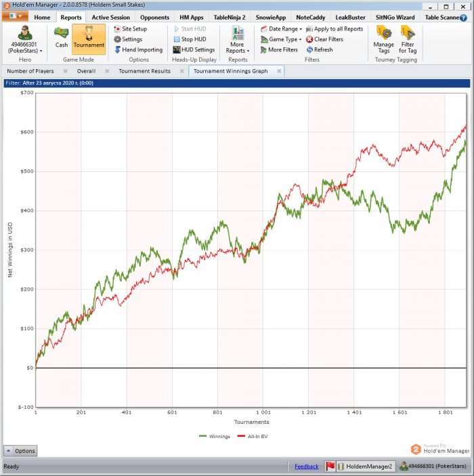Switch game mode to Cash
Screen dimensions: 474x476
(x=62, y=37)
